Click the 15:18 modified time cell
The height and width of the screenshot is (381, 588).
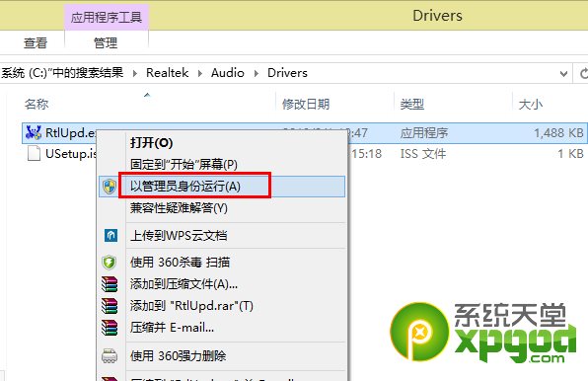pyautogui.click(x=366, y=153)
